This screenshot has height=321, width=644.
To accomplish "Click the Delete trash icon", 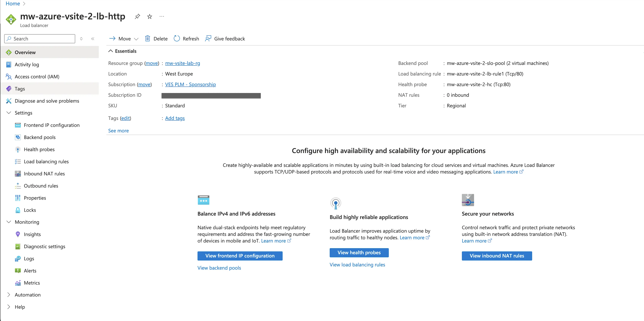I will [147, 39].
